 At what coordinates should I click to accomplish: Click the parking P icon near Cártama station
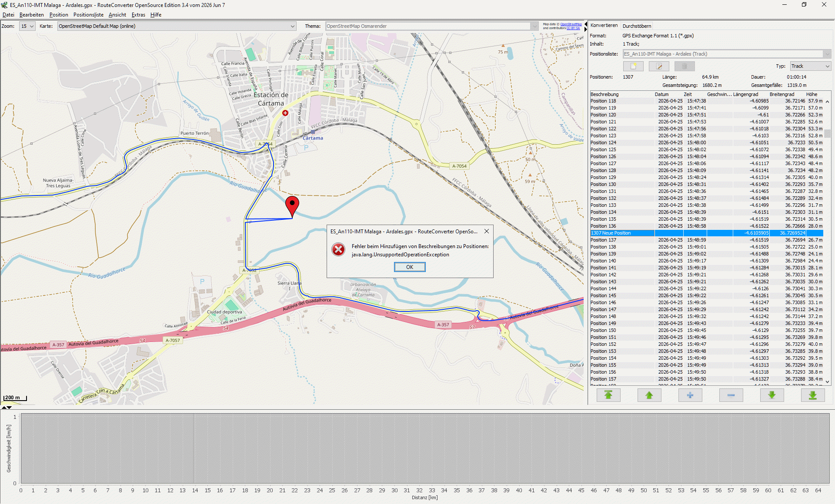tap(306, 148)
